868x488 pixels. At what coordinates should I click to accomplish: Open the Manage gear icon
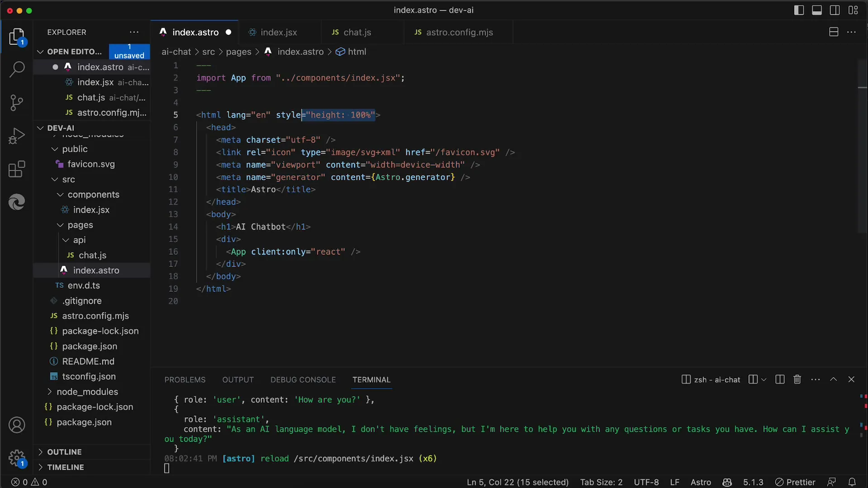click(x=17, y=458)
